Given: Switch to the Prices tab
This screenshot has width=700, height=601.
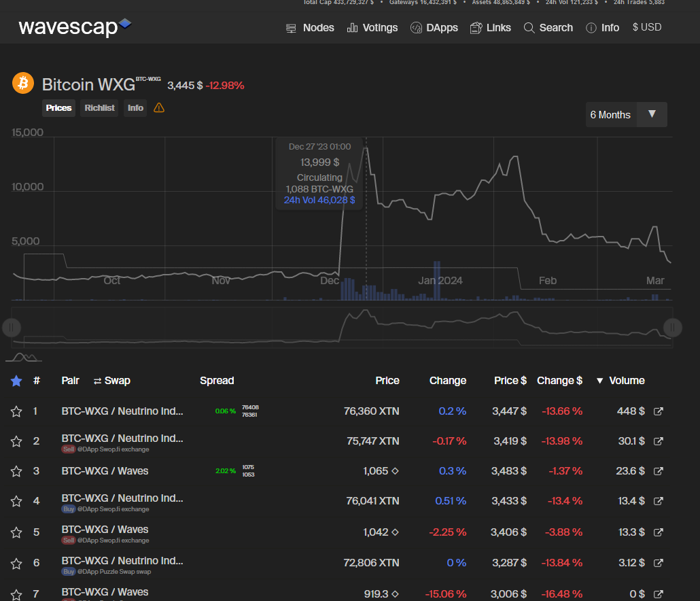Looking at the screenshot, I should (58, 108).
